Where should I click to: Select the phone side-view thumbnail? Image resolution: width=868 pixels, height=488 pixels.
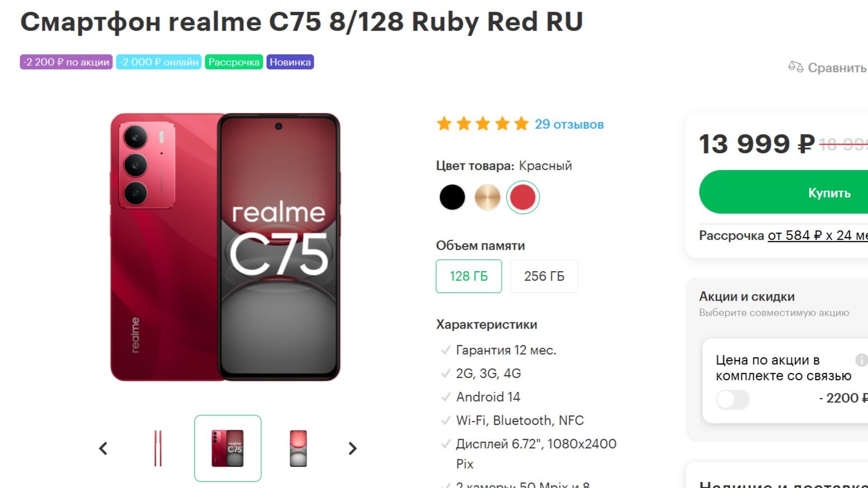[158, 448]
